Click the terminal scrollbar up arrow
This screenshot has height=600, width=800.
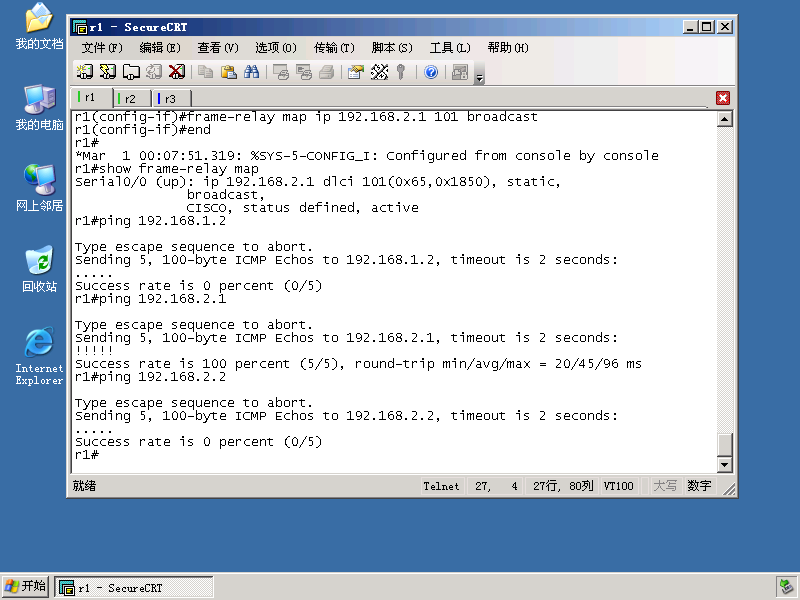tap(724, 119)
